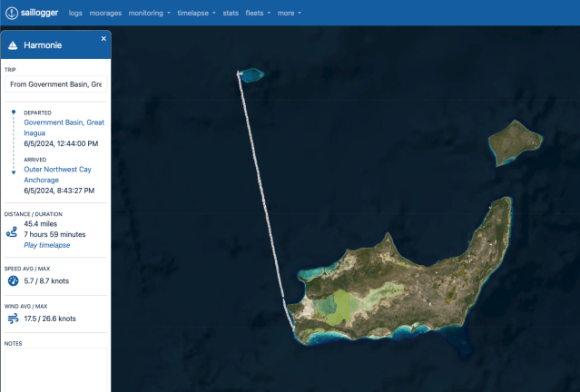Expand the fleets dropdown menu
This screenshot has height=392, width=580.
click(257, 14)
